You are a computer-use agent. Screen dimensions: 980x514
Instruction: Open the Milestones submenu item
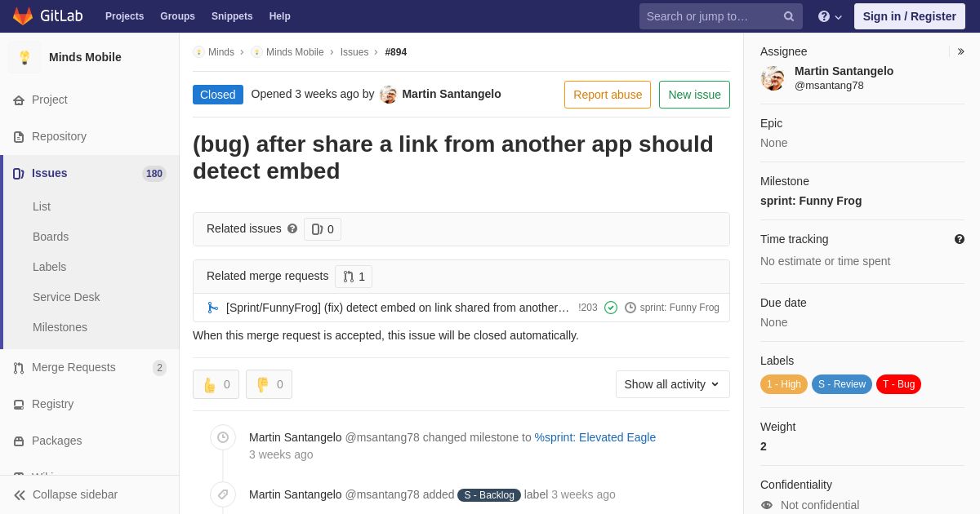[x=60, y=327]
